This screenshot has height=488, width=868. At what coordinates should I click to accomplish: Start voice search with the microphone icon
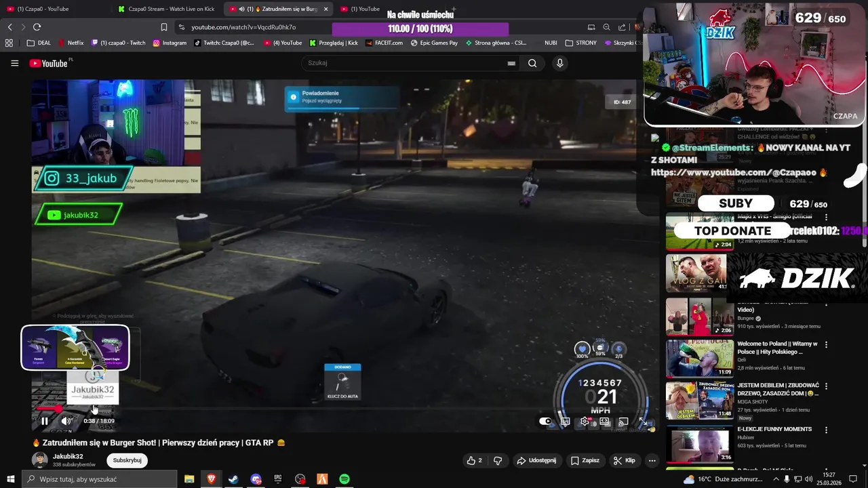pos(559,63)
